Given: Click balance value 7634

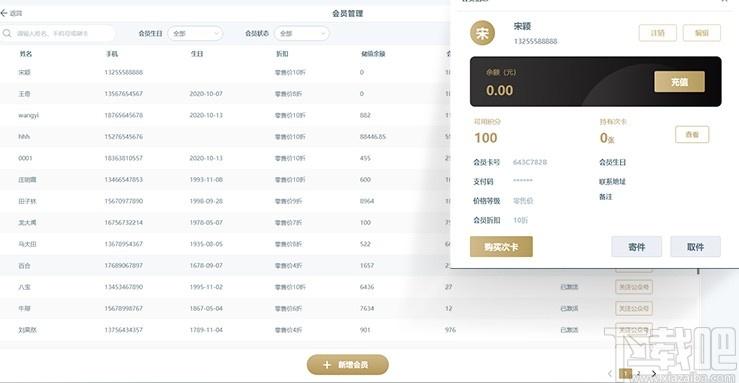Looking at the screenshot, I should coord(367,309).
